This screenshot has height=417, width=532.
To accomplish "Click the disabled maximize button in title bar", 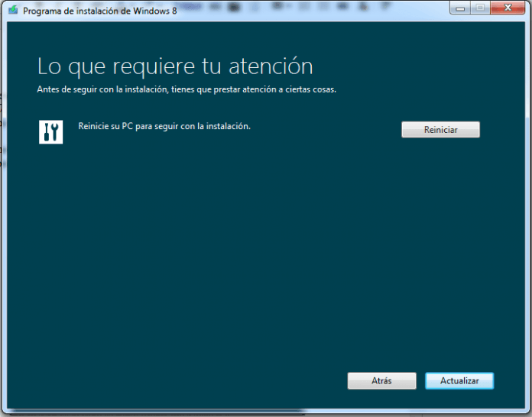I will tap(480, 8).
